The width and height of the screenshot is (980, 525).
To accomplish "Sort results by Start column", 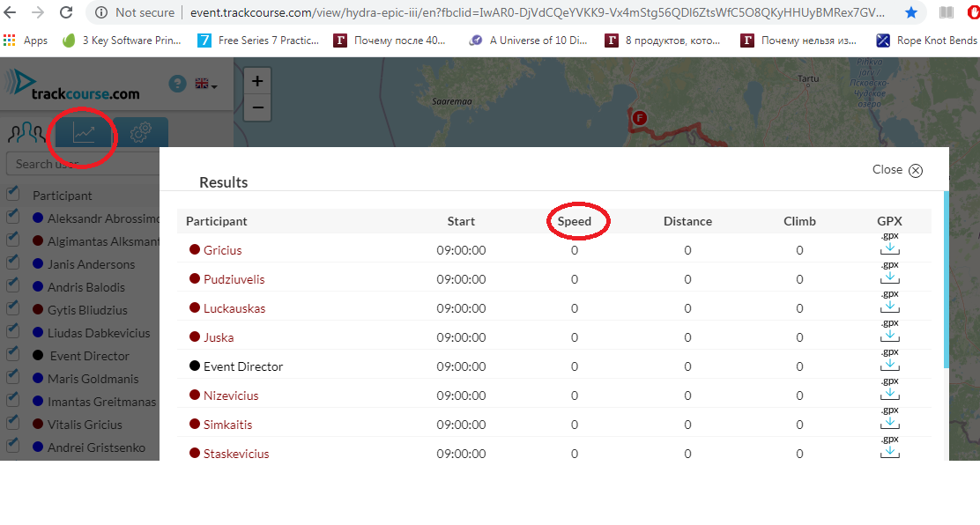I will (x=461, y=221).
